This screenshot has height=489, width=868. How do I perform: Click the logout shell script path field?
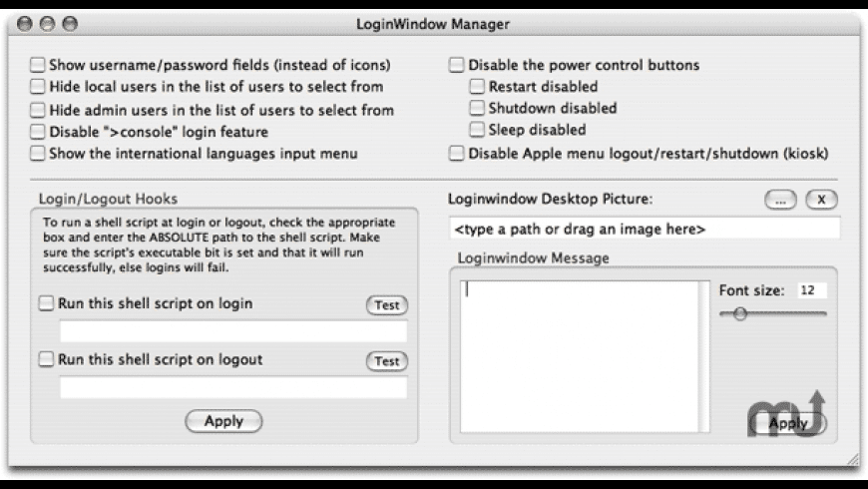coord(233,387)
